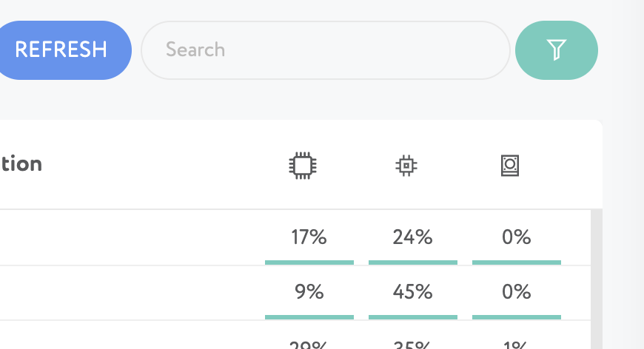
Task: Select the 9% value in second row
Action: click(309, 292)
